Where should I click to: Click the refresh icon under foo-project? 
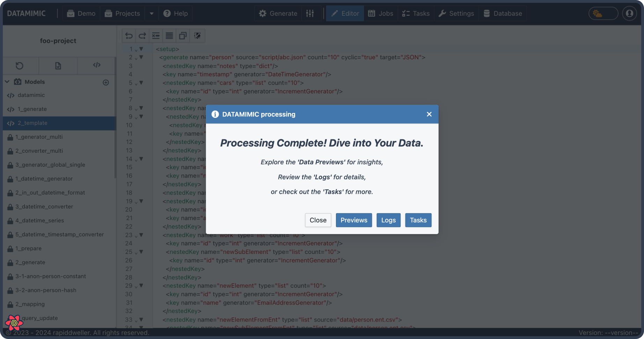[20, 66]
